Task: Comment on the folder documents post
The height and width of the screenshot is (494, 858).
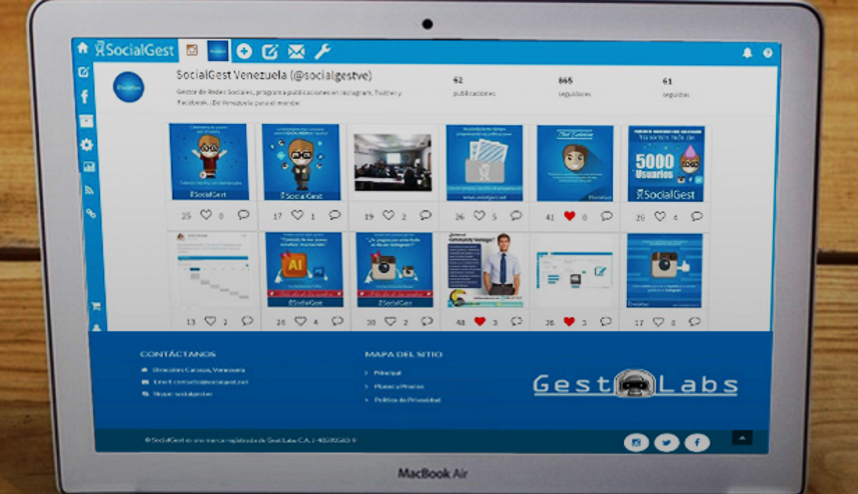Action: click(516, 216)
